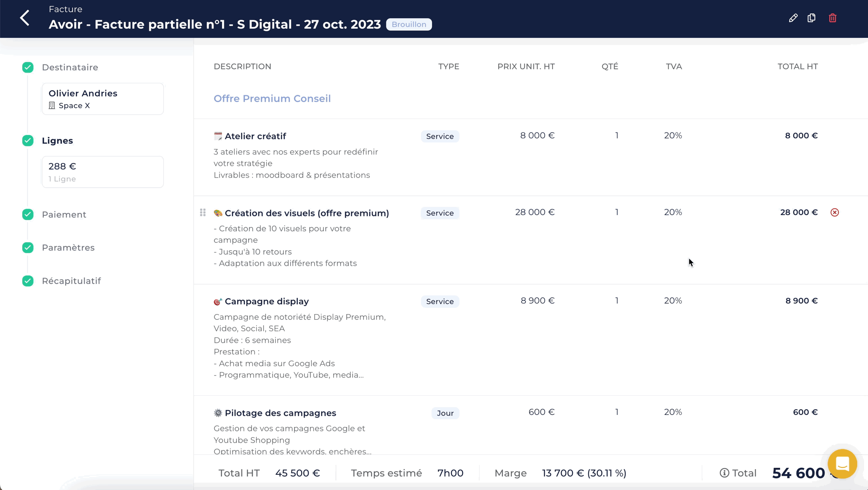This screenshot has width=868, height=490.
Task: Click the TOTAL HT column header
Action: 798,66
